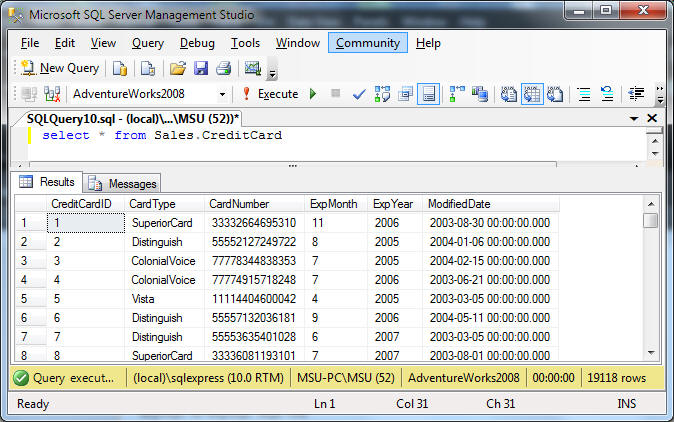The image size is (674, 422).
Task: Click Comment Out Selected Lines icon
Action: [584, 94]
